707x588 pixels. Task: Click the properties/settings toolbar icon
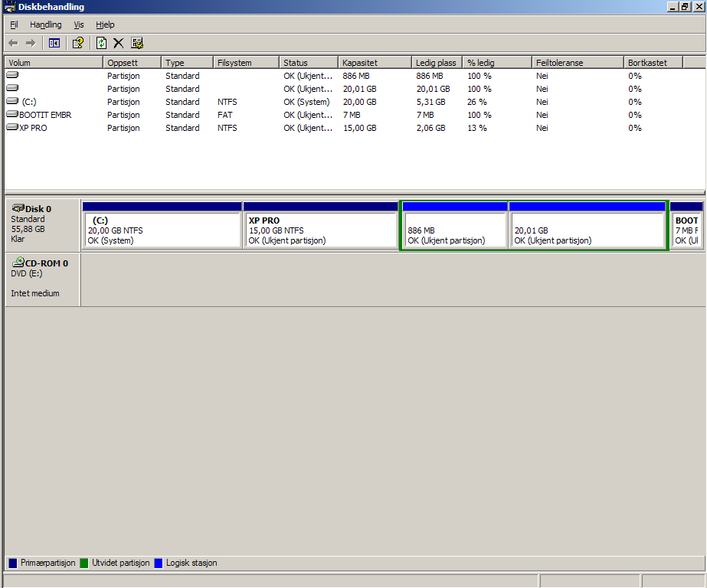pos(137,43)
